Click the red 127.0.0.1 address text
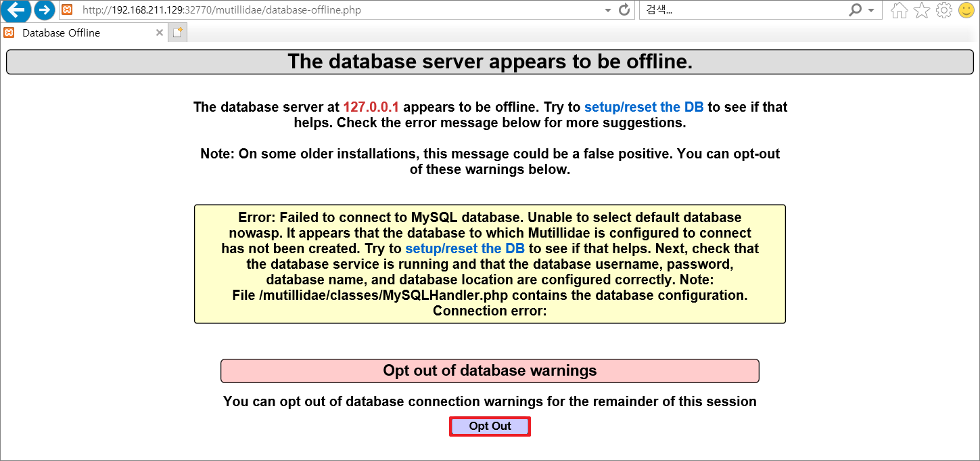The height and width of the screenshot is (461, 980). pos(371,107)
